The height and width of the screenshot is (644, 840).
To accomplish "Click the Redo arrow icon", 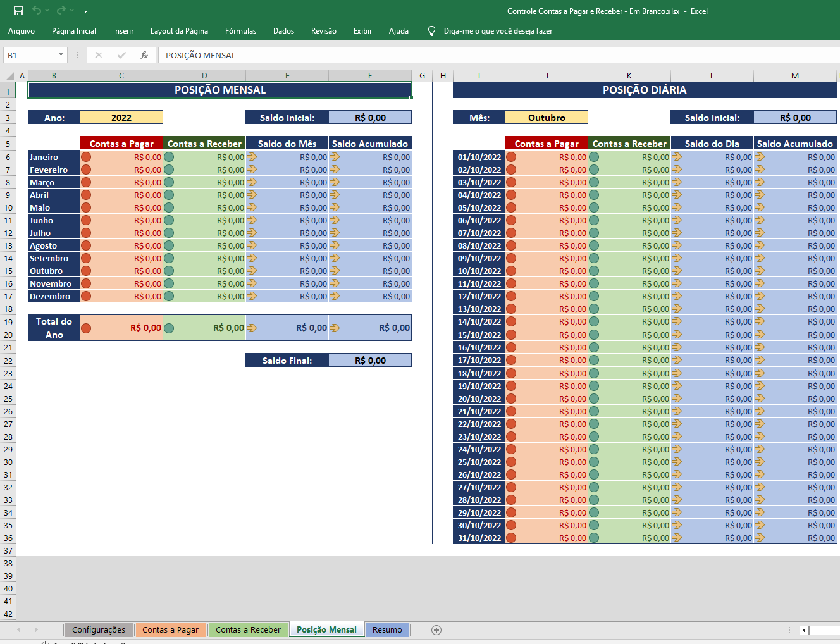I will click(61, 11).
